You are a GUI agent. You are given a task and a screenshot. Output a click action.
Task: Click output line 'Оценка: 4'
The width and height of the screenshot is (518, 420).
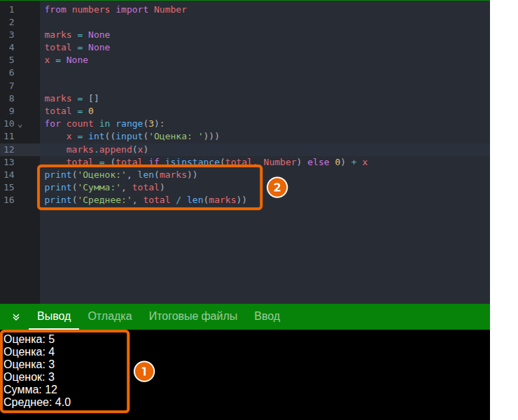pos(29,351)
